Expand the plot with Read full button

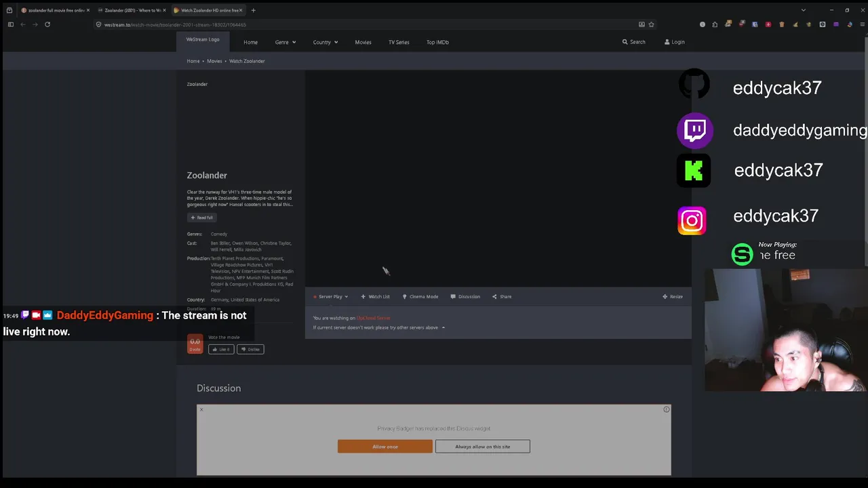201,218
